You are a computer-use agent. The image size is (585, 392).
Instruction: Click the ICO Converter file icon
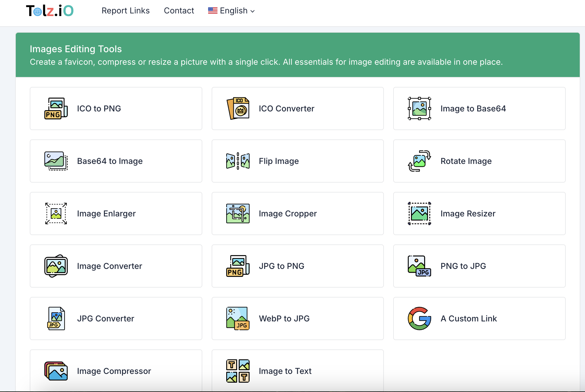click(238, 108)
